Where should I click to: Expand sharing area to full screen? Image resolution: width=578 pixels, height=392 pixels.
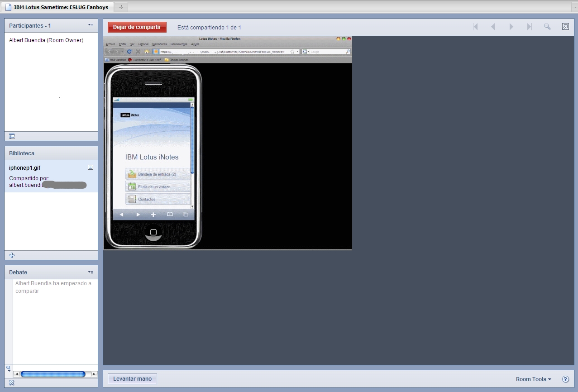tap(565, 27)
